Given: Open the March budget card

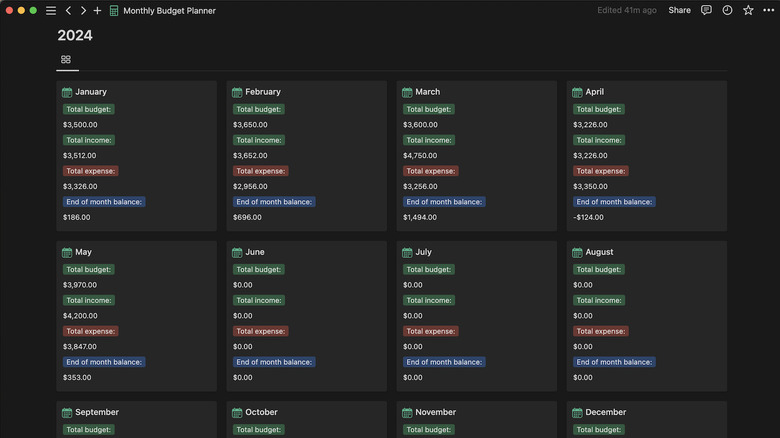Looking at the screenshot, I should (x=427, y=92).
